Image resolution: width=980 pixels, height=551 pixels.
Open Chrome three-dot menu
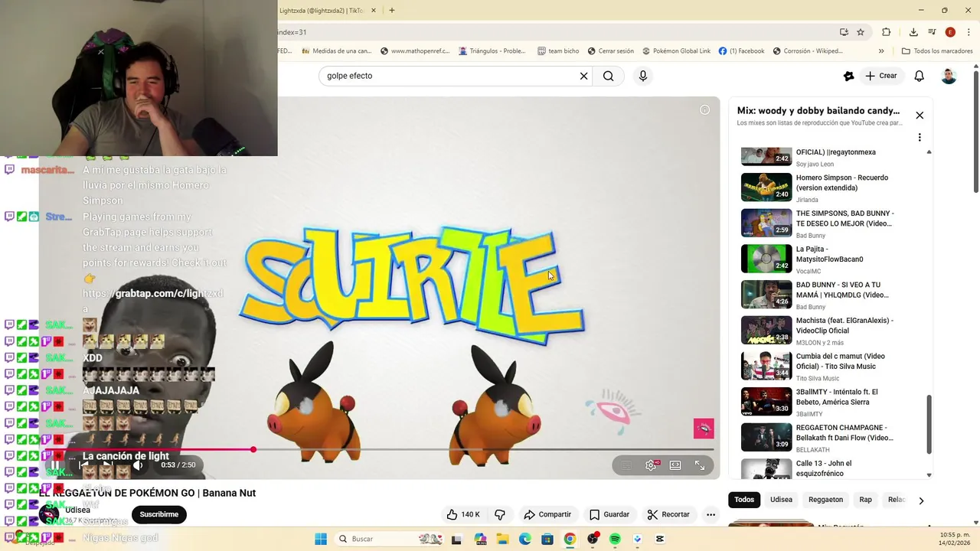pos(969,32)
